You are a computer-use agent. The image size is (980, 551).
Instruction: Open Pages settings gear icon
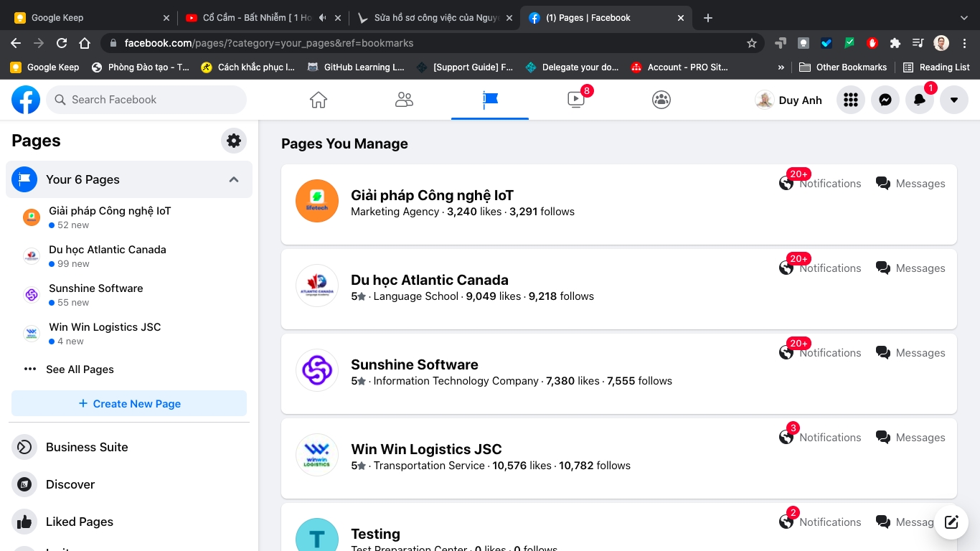pos(234,141)
